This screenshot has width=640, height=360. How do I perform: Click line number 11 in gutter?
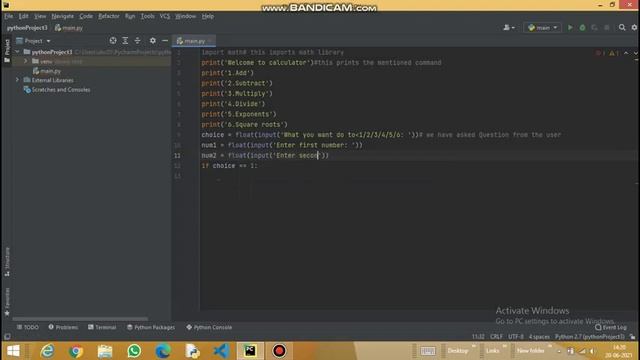(x=177, y=156)
